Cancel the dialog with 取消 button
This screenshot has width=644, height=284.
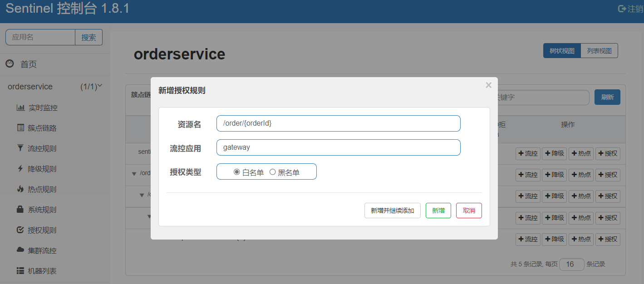coord(469,211)
